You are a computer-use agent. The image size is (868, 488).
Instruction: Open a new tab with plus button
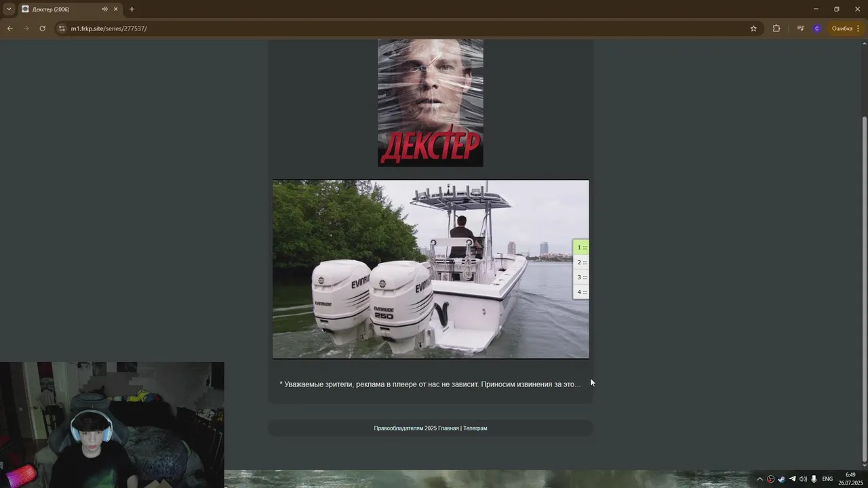point(132,9)
